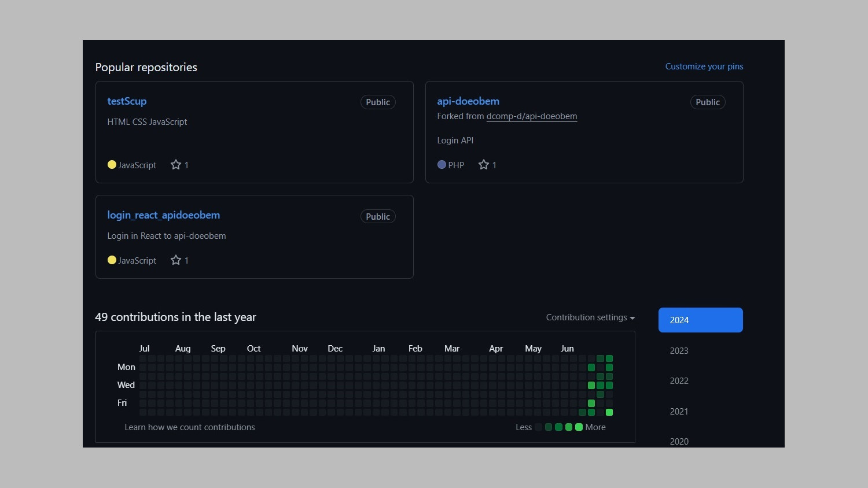Open Learn how we count contributions
The width and height of the screenshot is (868, 488).
pos(189,427)
